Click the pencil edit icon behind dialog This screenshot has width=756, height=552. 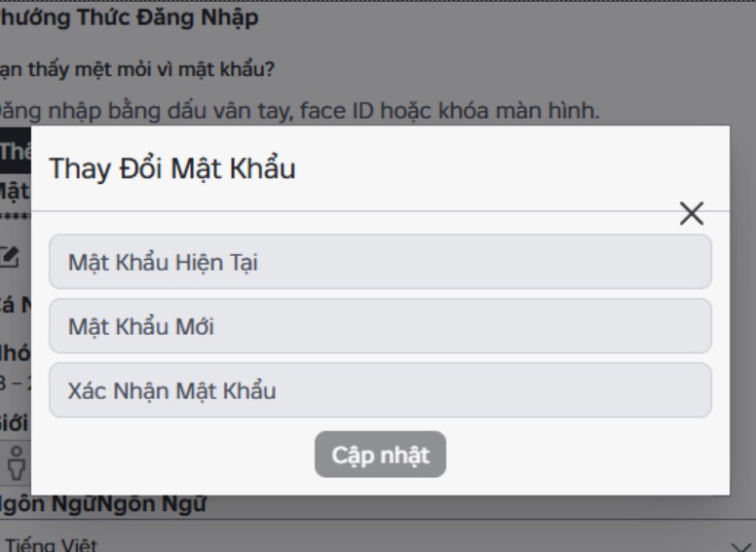[x=10, y=257]
